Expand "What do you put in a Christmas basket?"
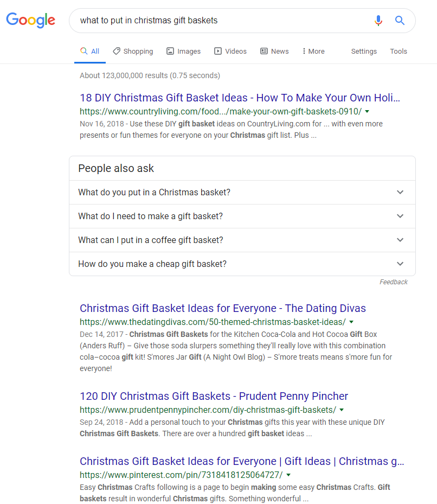 tap(242, 193)
